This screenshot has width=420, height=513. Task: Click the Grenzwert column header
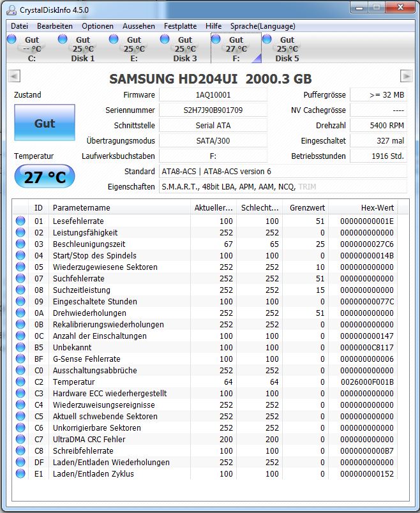(306, 207)
